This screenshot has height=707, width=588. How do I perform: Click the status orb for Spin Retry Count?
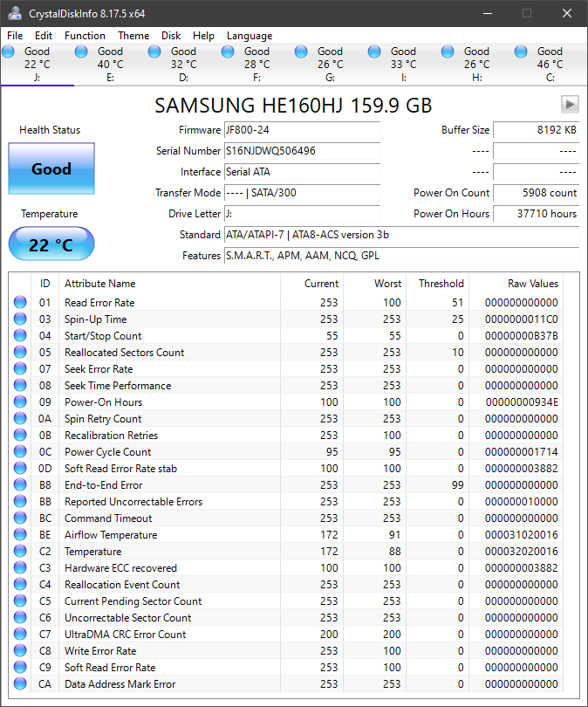coord(20,418)
